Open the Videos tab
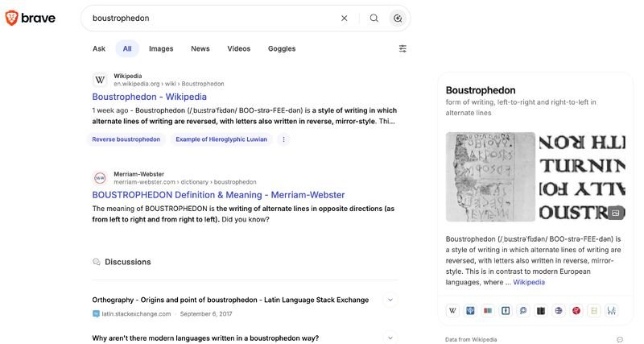 239,48
